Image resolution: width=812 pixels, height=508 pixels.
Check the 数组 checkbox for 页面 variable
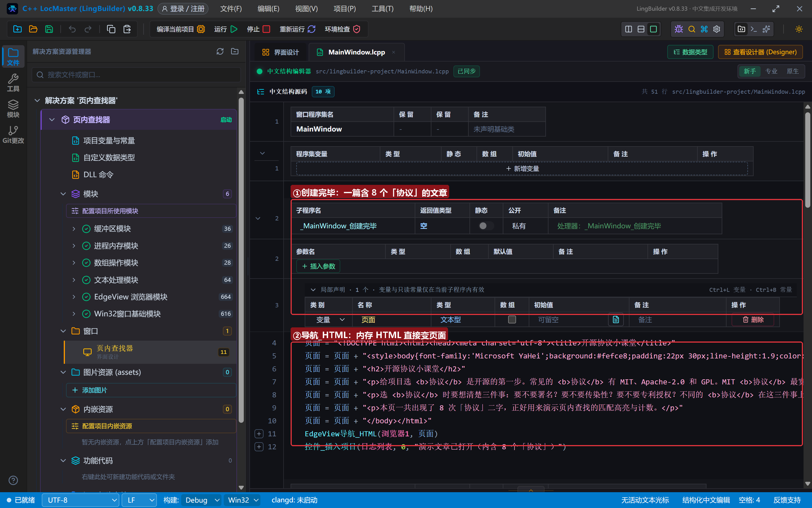(x=512, y=319)
